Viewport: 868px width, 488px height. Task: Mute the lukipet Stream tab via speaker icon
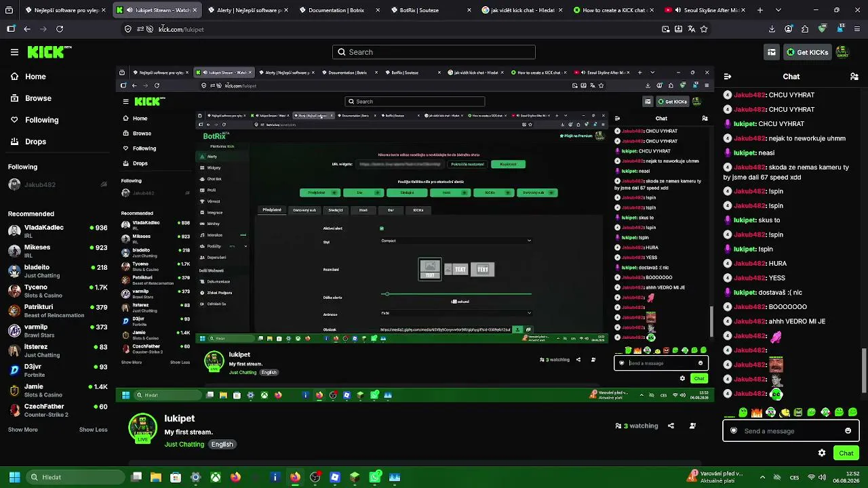(130, 10)
